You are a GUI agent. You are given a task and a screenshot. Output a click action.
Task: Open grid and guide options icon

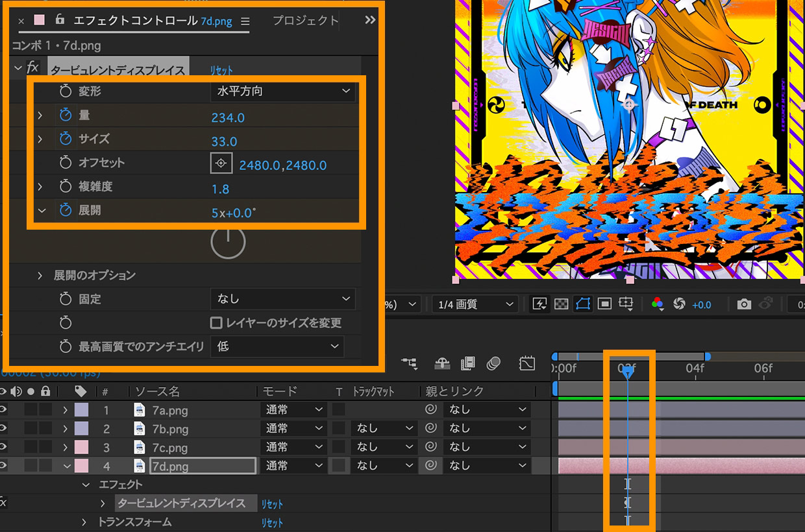pyautogui.click(x=626, y=304)
